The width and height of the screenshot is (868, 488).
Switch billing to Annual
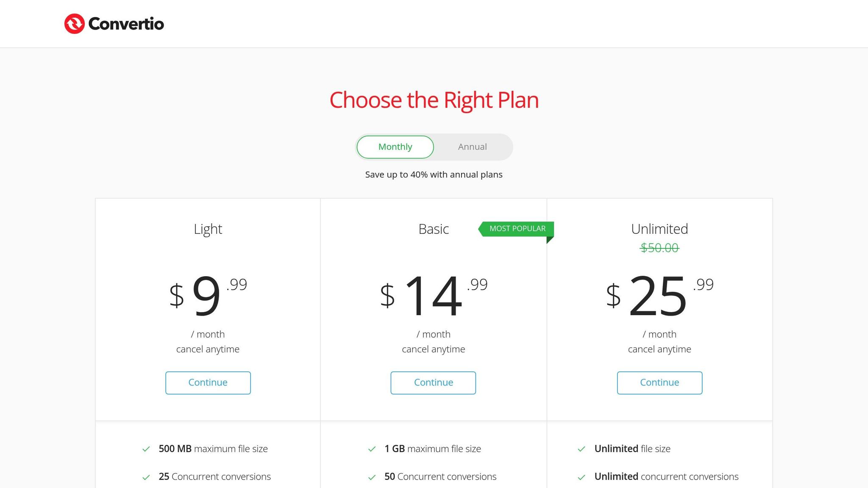click(x=472, y=147)
